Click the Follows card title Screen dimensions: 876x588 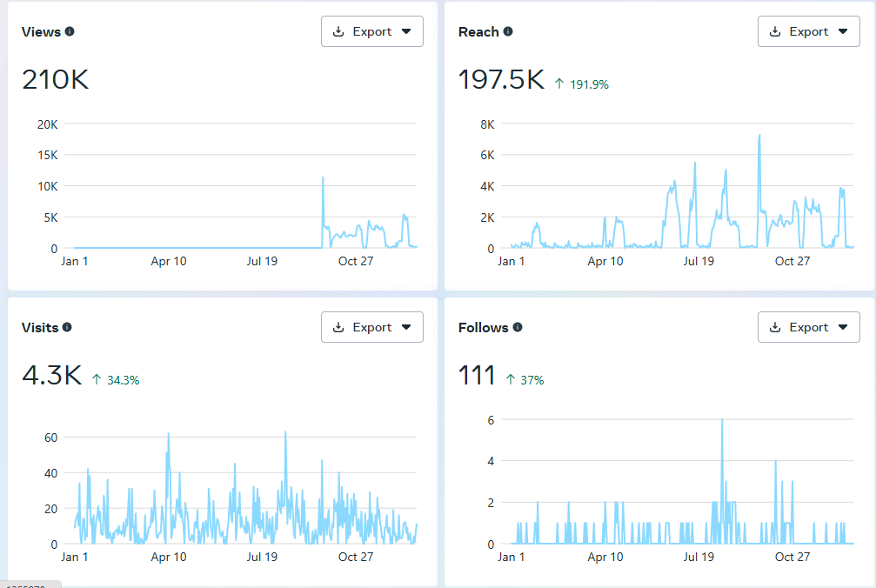(x=484, y=327)
